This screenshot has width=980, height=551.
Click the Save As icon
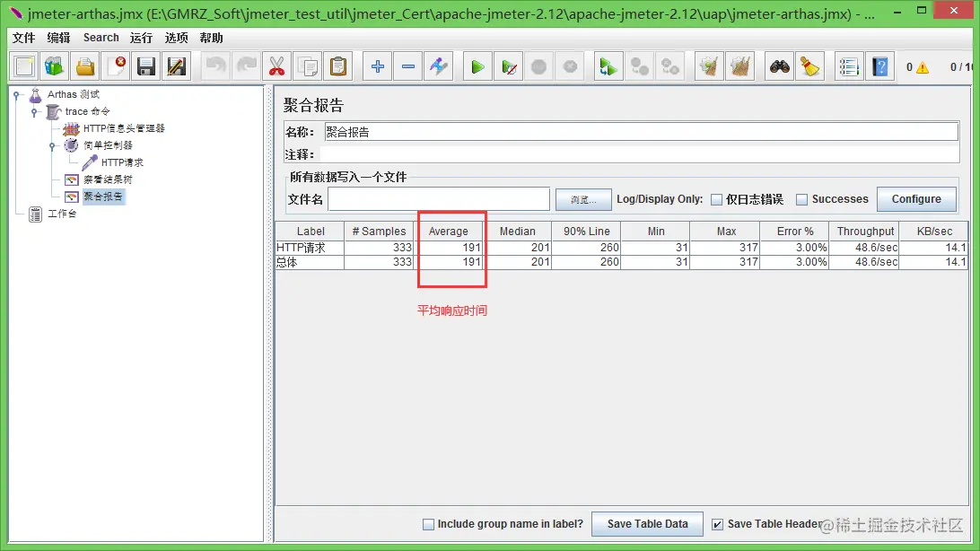[177, 66]
